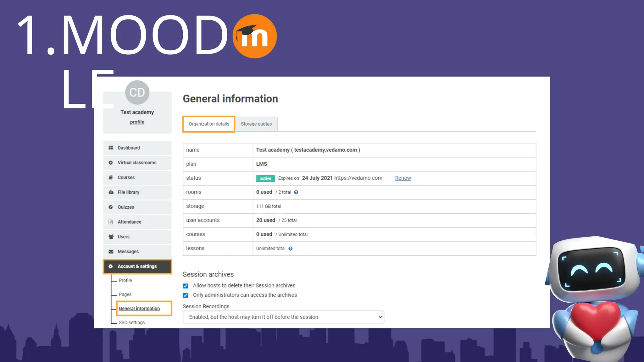Click the Messages envelope icon
The image size is (644, 362).
111,251
